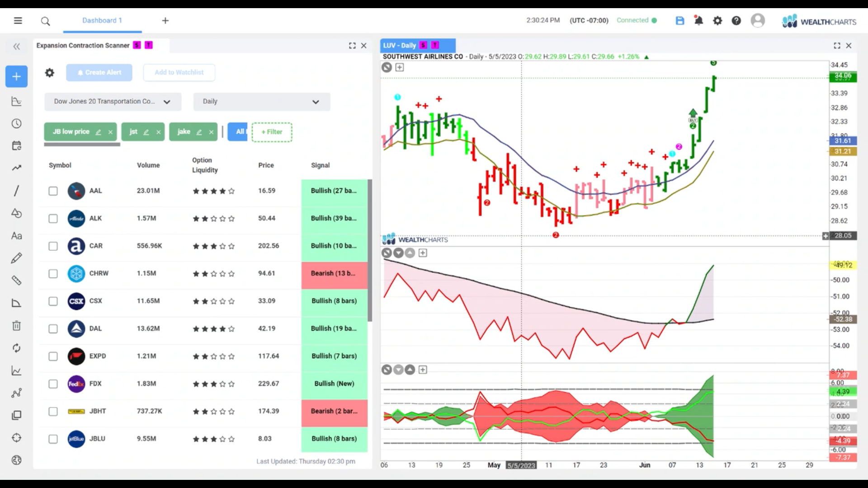Image resolution: width=868 pixels, height=488 pixels.
Task: Tick the ALK row checkbox
Action: point(53,219)
